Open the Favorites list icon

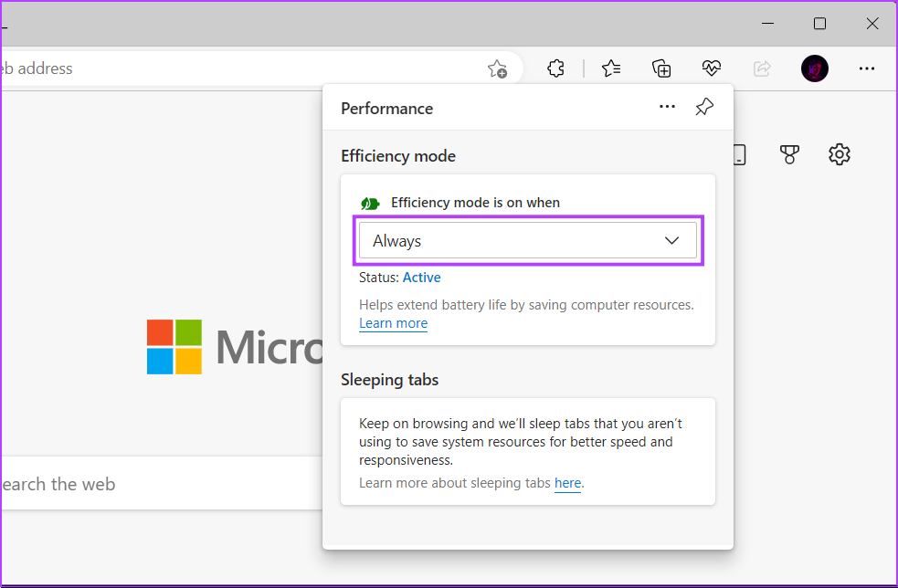(611, 68)
